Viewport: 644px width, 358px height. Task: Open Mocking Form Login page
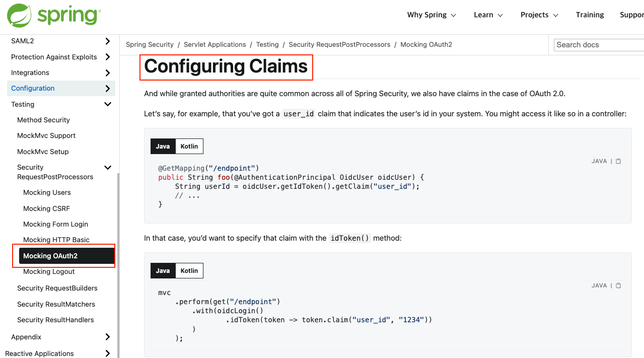click(x=55, y=224)
